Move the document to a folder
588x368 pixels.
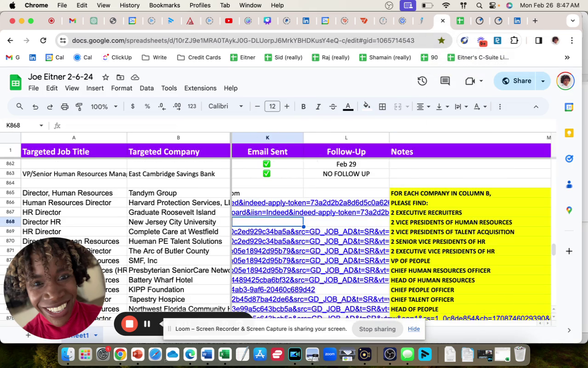120,77
